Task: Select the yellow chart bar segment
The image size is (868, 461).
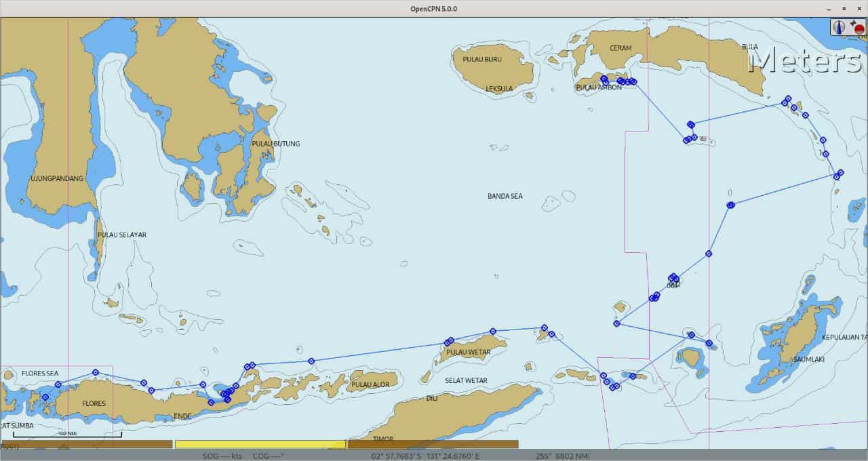Action: point(260,444)
